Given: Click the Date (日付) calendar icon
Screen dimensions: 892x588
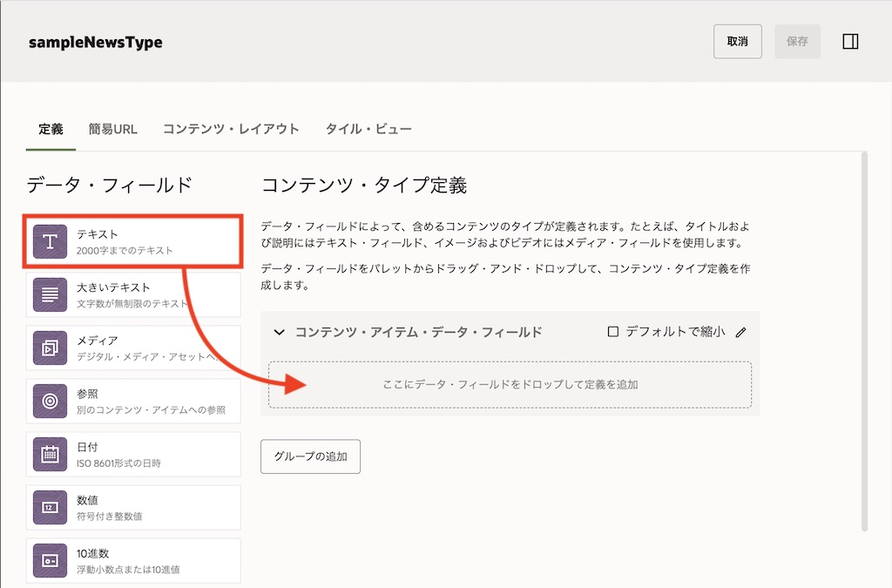Looking at the screenshot, I should [x=51, y=454].
